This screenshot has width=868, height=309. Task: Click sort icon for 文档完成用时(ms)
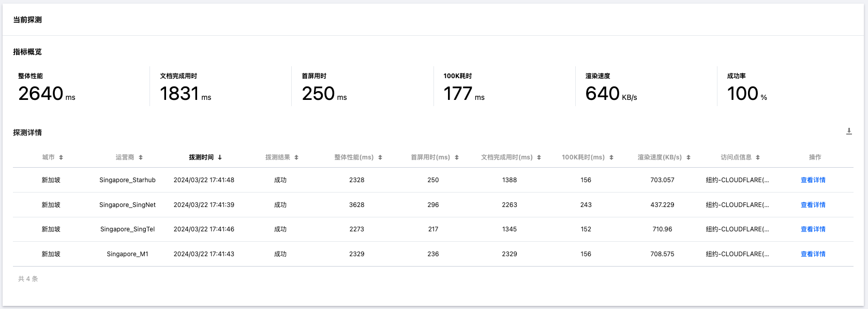(539, 157)
